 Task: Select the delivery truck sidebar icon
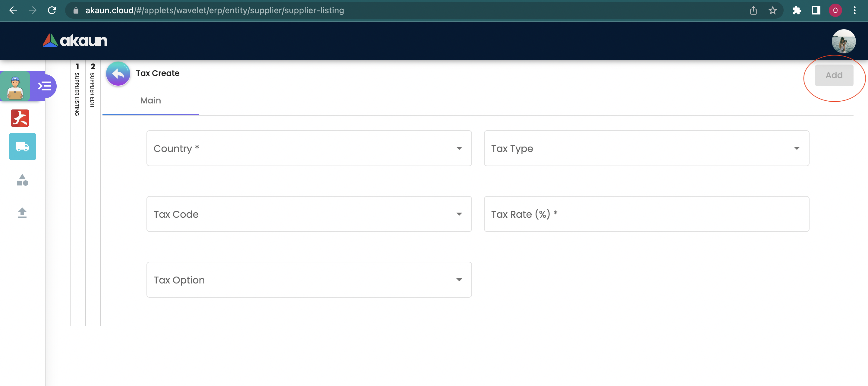pyautogui.click(x=23, y=147)
